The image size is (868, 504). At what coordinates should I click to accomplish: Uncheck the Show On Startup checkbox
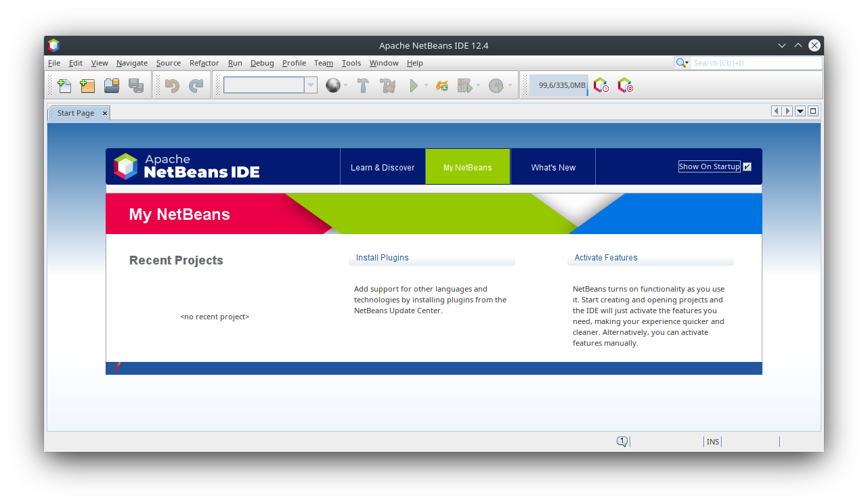click(x=747, y=166)
